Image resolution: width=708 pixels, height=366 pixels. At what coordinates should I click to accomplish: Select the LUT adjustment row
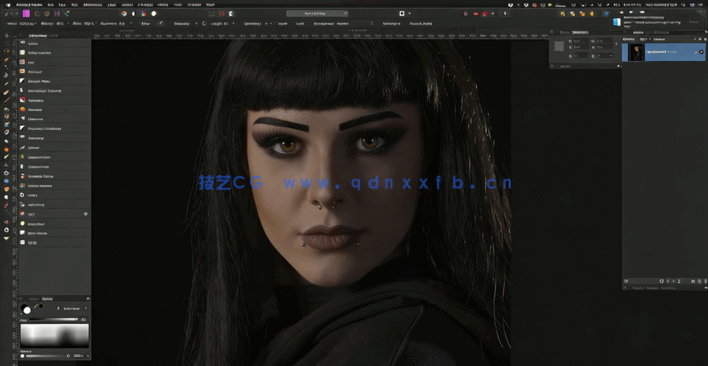pos(54,214)
